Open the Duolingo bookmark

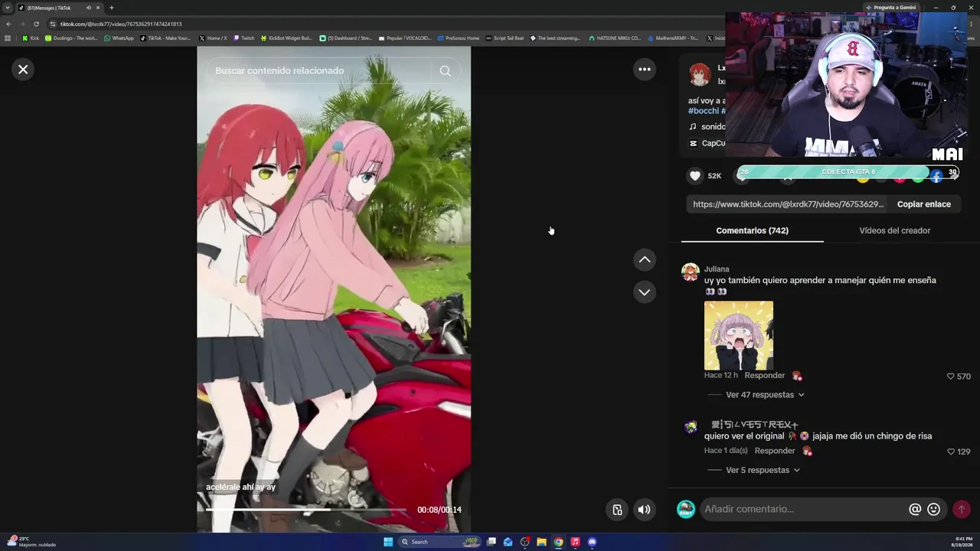pos(71,38)
